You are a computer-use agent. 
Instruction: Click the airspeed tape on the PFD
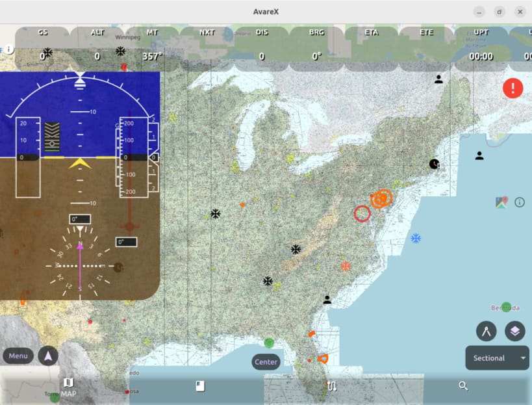(28, 157)
